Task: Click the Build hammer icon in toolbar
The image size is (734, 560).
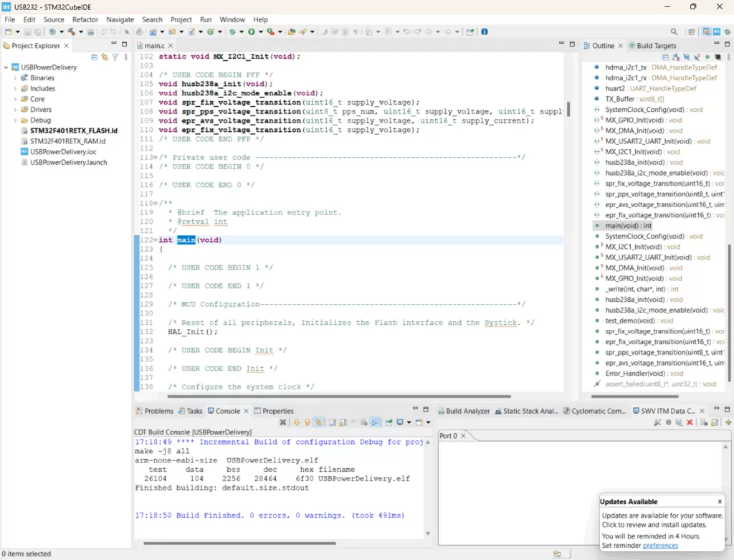Action: pyautogui.click(x=71, y=32)
